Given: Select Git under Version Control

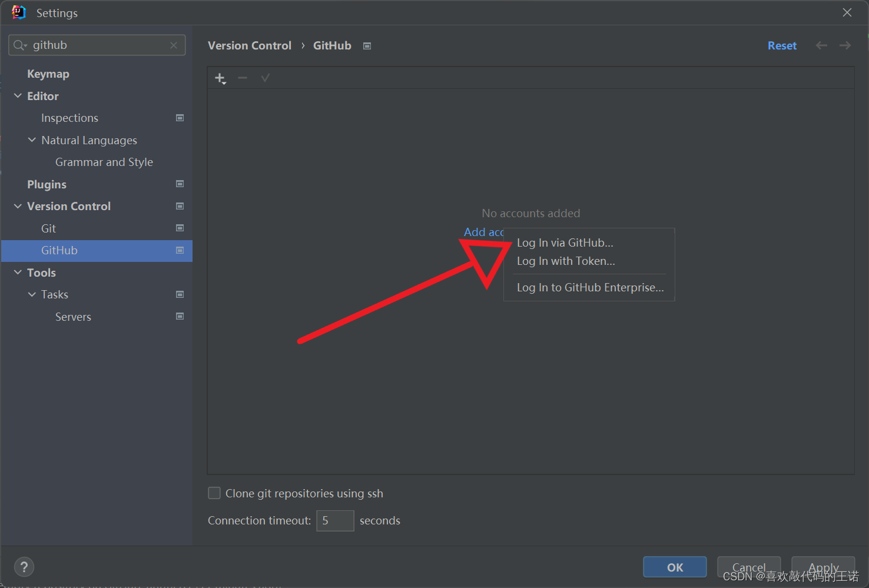Looking at the screenshot, I should click(48, 228).
